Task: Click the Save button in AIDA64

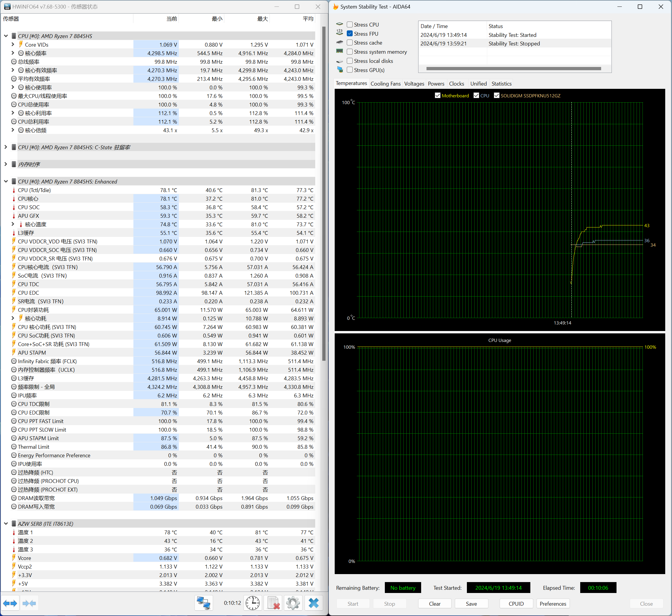Action: point(471,604)
